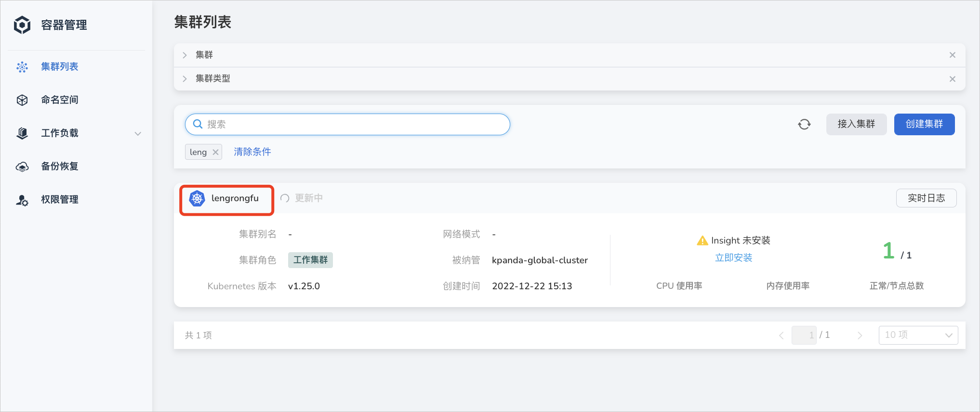
Task: Open 权限管理 menu item
Action: pyautogui.click(x=60, y=200)
